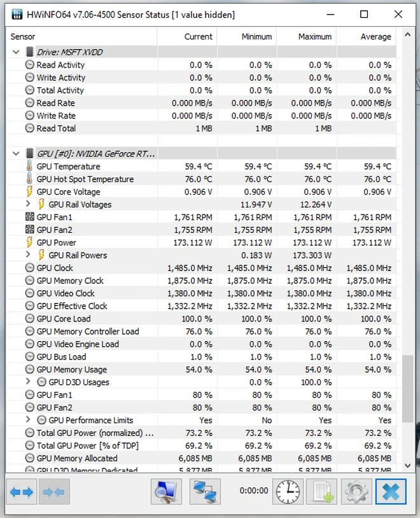
Task: Expand the GPU D3D Usages group
Action: (28, 382)
